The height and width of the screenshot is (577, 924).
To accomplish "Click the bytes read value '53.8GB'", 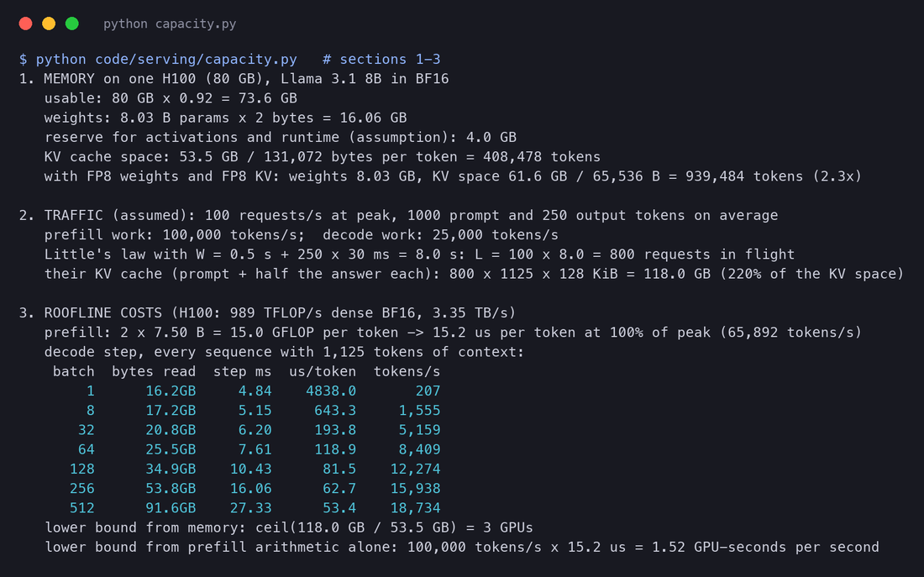I will click(x=171, y=488).
